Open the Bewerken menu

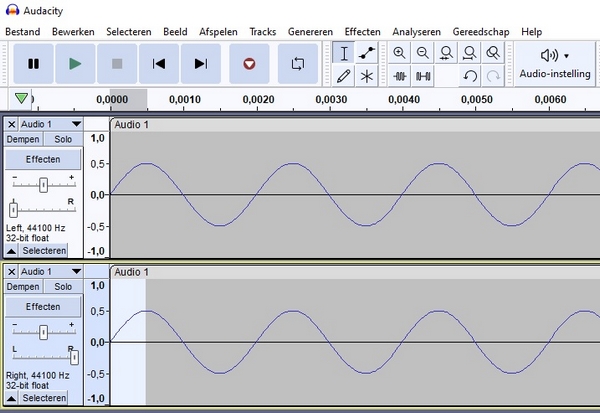click(73, 32)
